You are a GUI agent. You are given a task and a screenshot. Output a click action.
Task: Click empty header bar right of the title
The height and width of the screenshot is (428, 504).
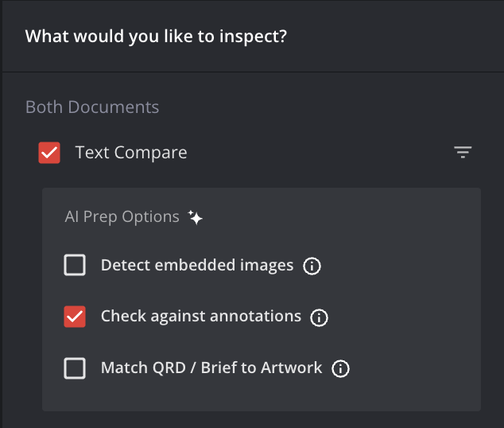click(397, 37)
